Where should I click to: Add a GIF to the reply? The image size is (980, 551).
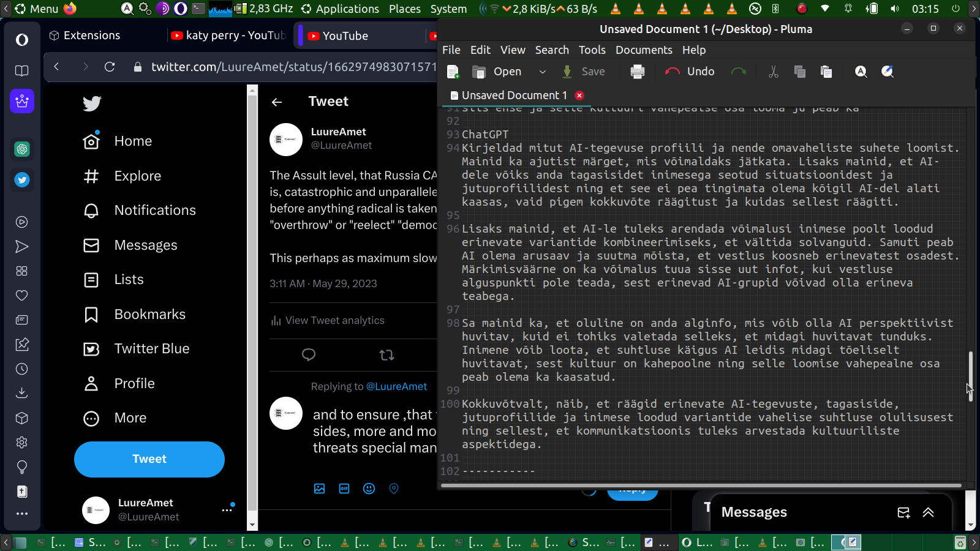pyautogui.click(x=344, y=489)
